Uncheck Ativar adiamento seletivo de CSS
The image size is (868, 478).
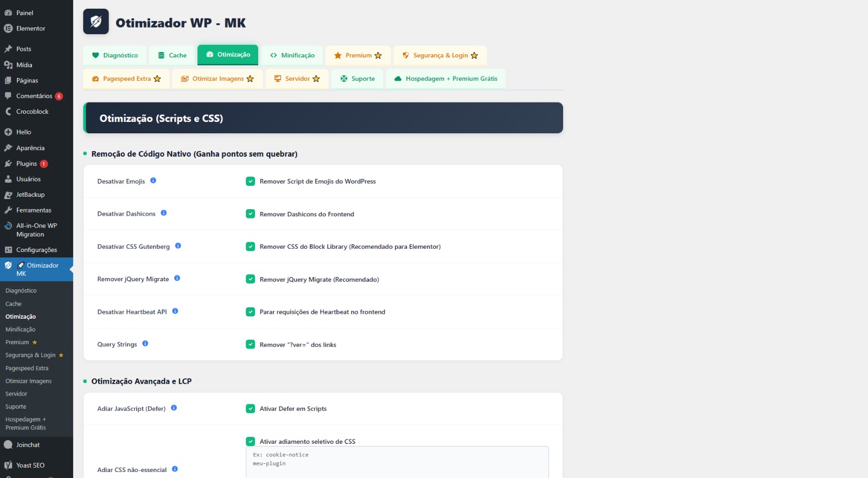click(250, 441)
